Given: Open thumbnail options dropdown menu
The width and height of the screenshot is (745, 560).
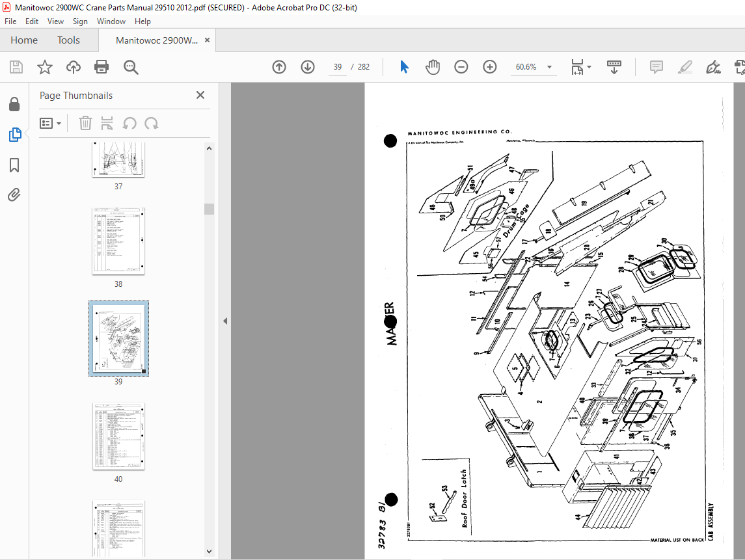Looking at the screenshot, I should 50,124.
